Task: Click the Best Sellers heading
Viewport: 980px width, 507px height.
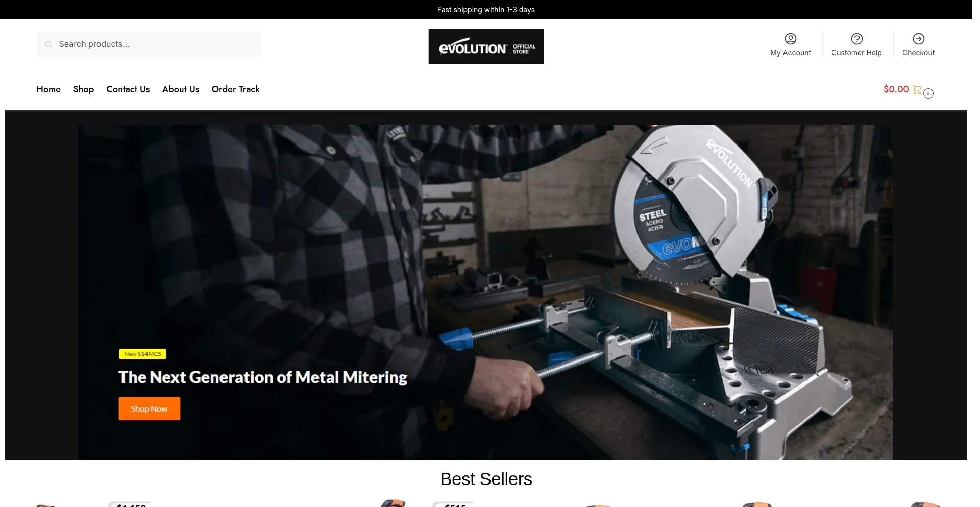Action: point(486,479)
